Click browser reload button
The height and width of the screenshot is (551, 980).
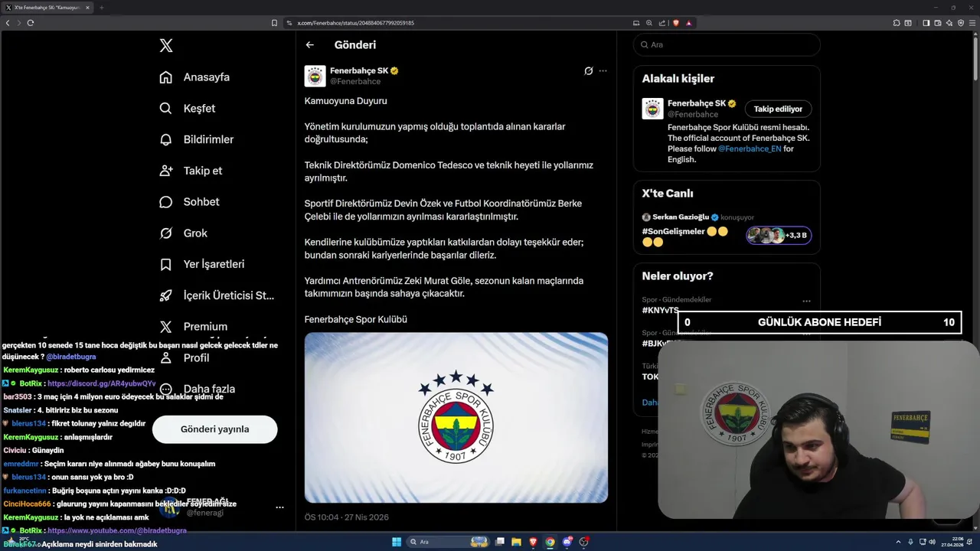(31, 23)
